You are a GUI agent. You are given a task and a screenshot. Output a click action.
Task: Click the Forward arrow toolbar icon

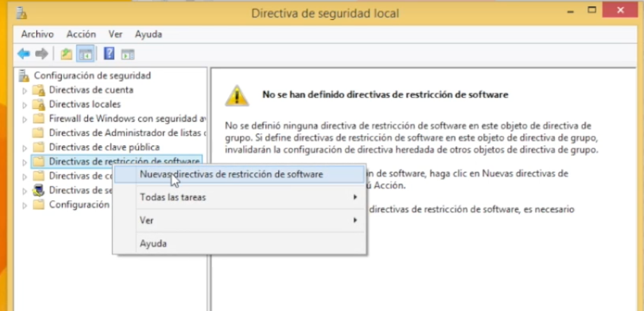[x=41, y=54]
